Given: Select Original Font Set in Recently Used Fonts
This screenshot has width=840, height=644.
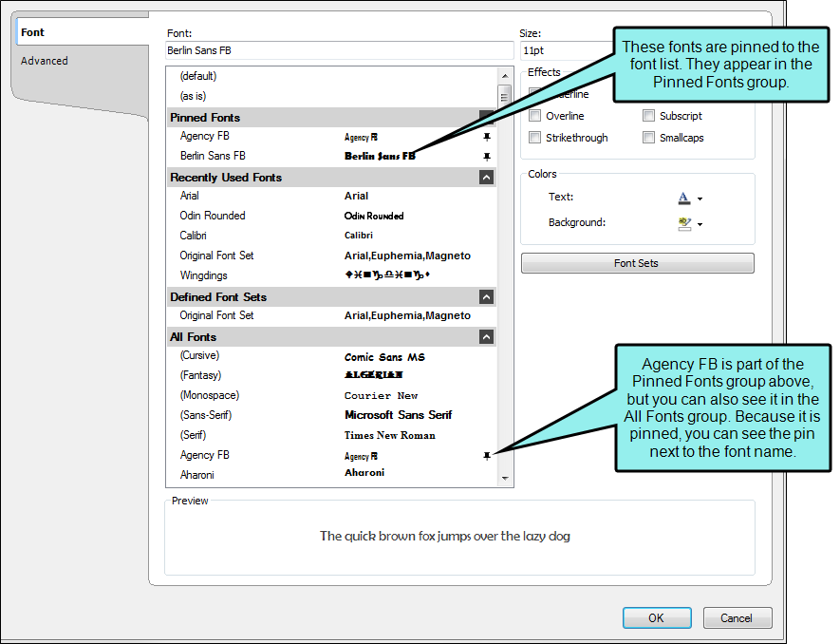Looking at the screenshot, I should (331, 256).
